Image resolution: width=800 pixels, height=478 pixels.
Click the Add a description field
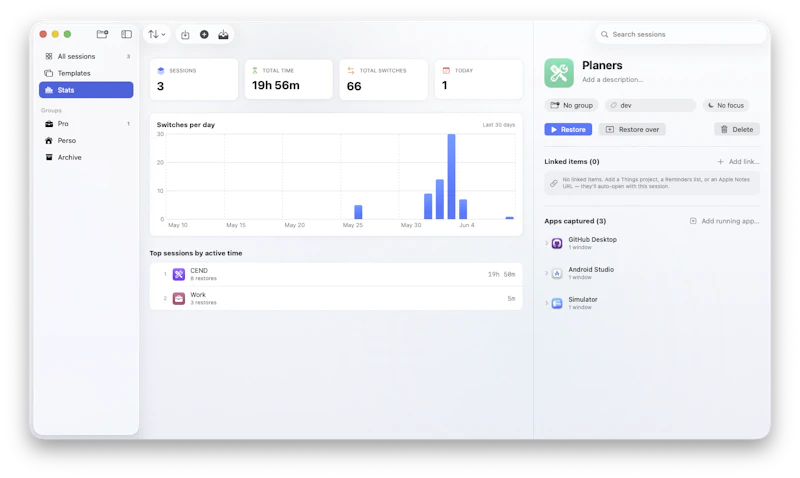pyautogui.click(x=612, y=80)
